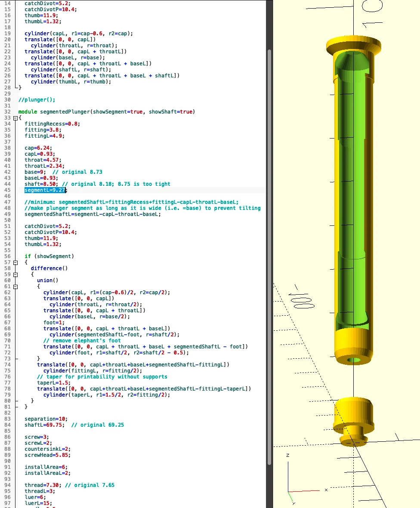Click the comment // remove elephant's foot

82,341
